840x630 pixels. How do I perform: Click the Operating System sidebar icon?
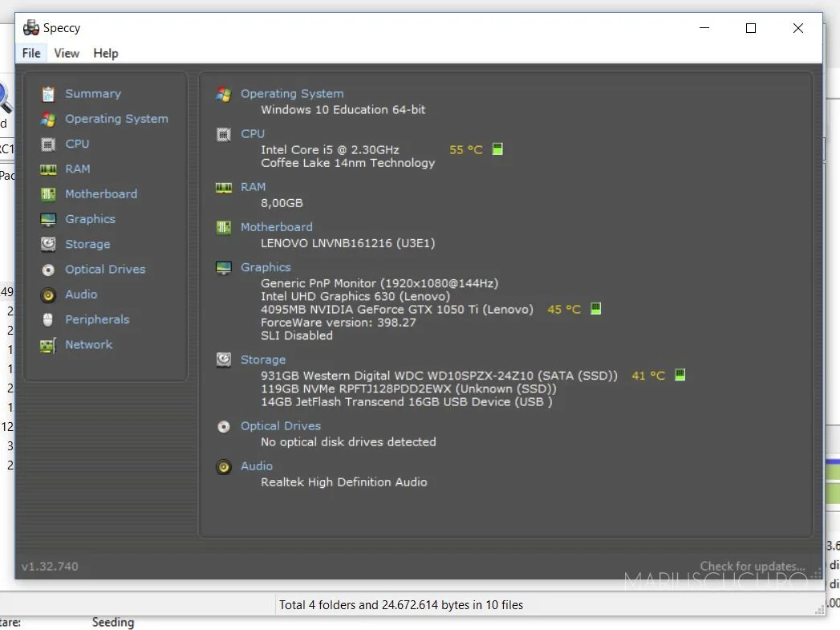[x=48, y=119]
